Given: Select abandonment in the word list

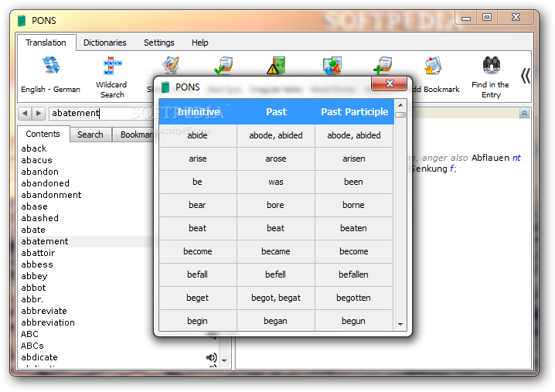Looking at the screenshot, I should tap(51, 195).
